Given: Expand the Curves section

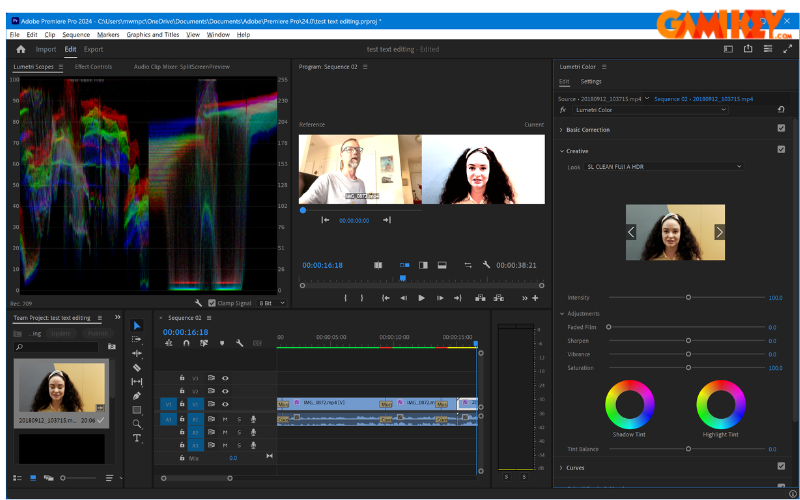Looking at the screenshot, I should (x=561, y=468).
